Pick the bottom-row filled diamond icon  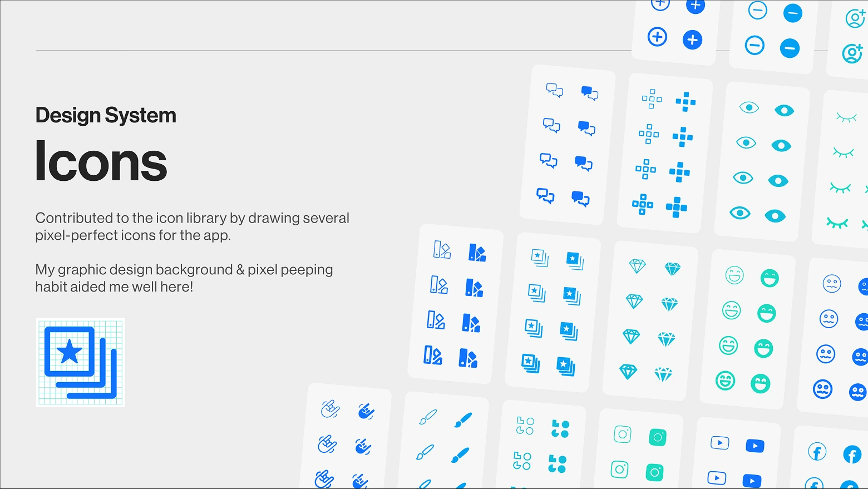(663, 374)
